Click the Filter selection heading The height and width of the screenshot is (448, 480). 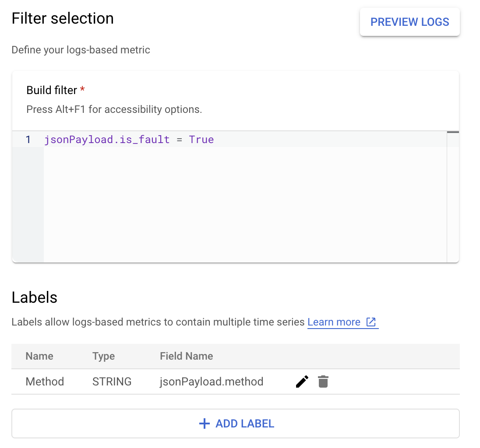coord(62,18)
